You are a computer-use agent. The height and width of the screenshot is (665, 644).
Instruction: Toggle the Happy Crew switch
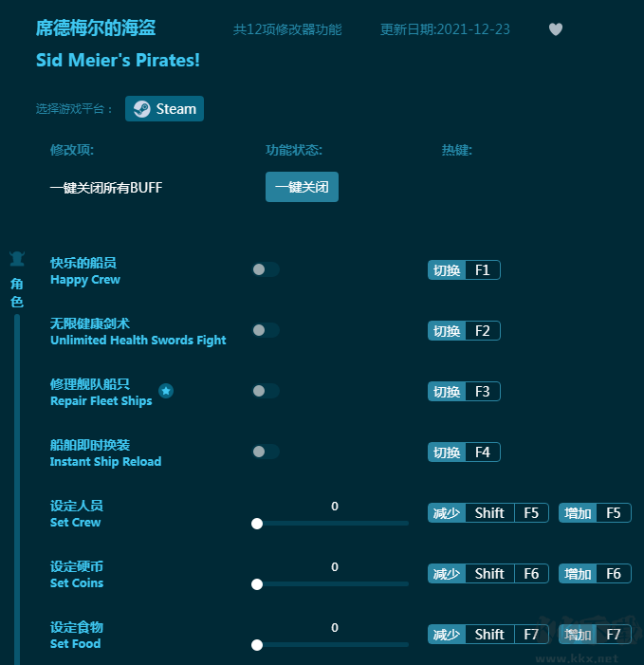coord(266,269)
